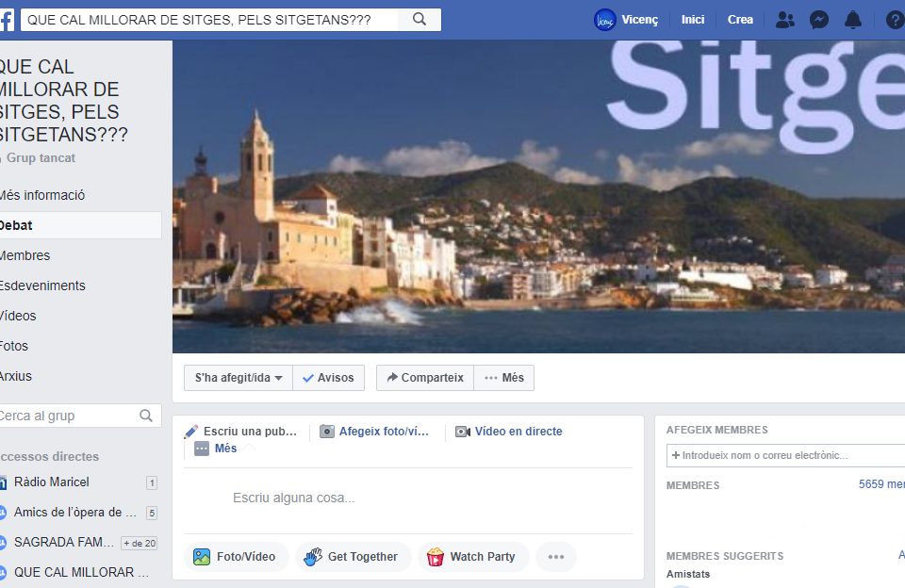Open Ràdio Maricel shortcut

52,482
